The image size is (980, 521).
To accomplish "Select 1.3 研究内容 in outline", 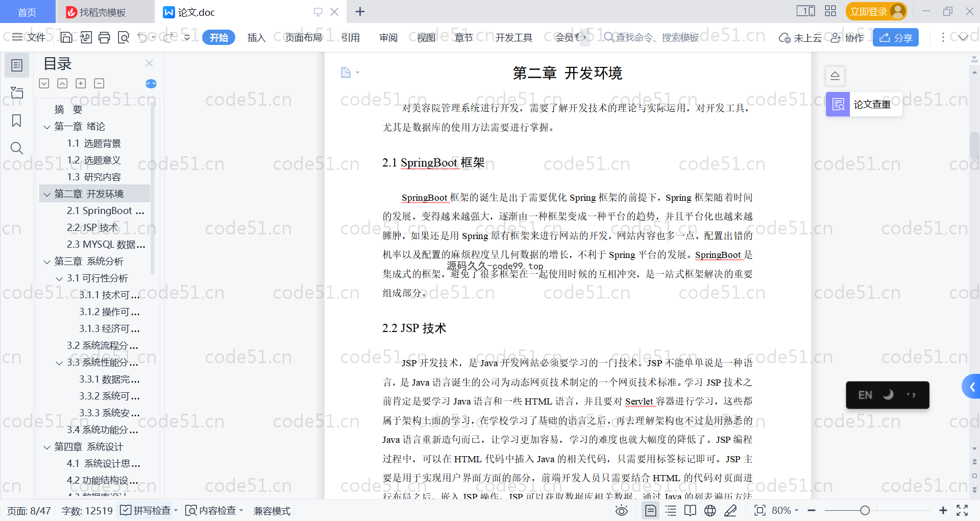I will click(x=94, y=177).
